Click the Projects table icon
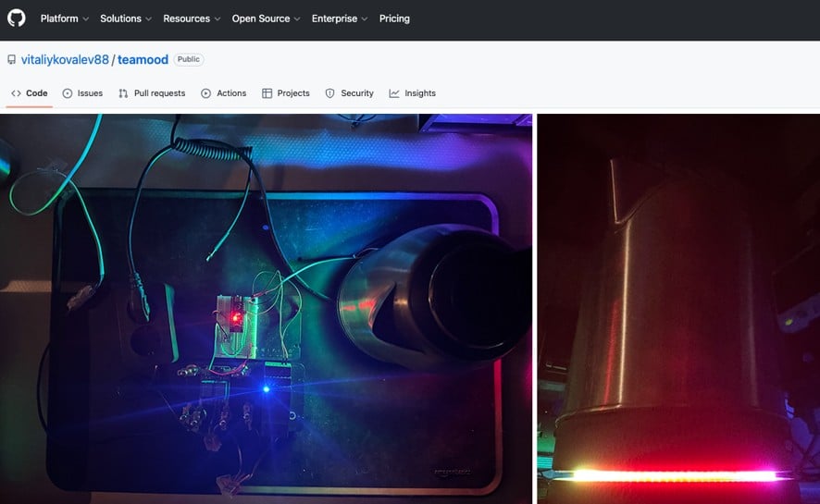820x504 pixels. [x=267, y=93]
